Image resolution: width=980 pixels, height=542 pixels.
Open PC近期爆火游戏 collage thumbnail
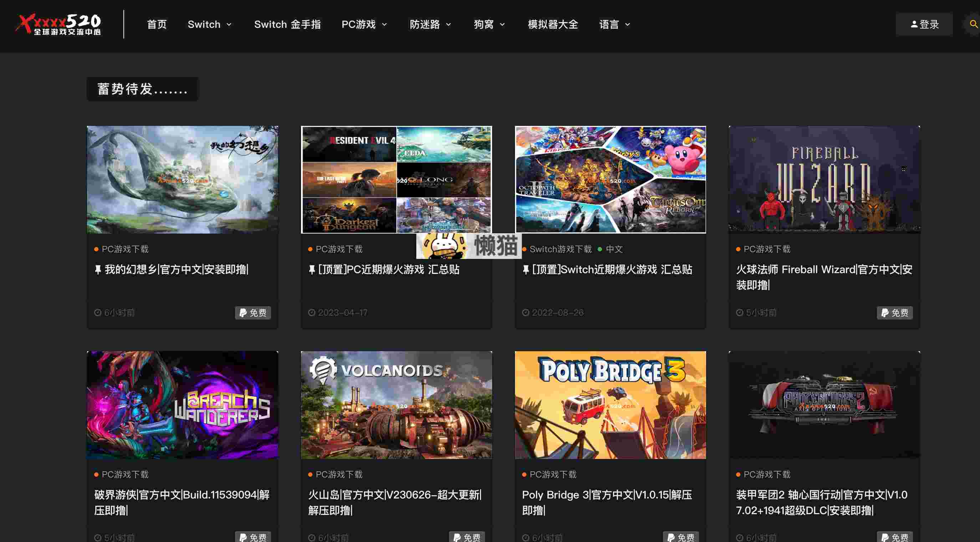396,179
